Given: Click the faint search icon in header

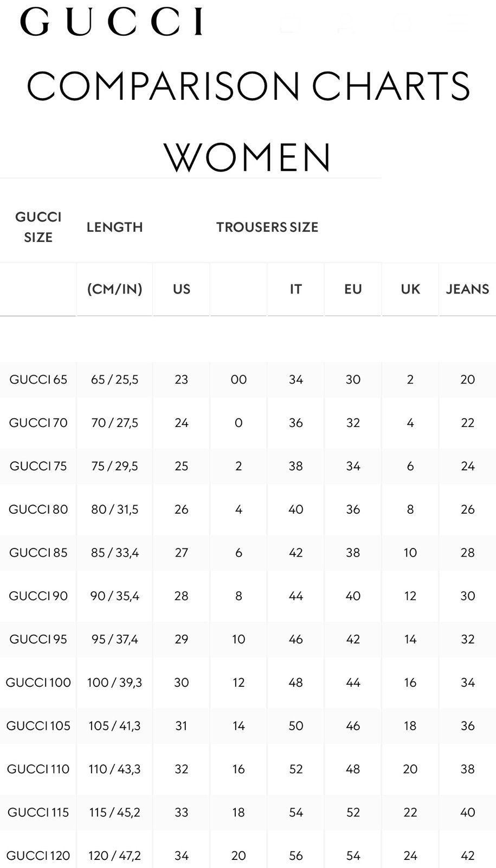Looking at the screenshot, I should pyautogui.click(x=402, y=23).
